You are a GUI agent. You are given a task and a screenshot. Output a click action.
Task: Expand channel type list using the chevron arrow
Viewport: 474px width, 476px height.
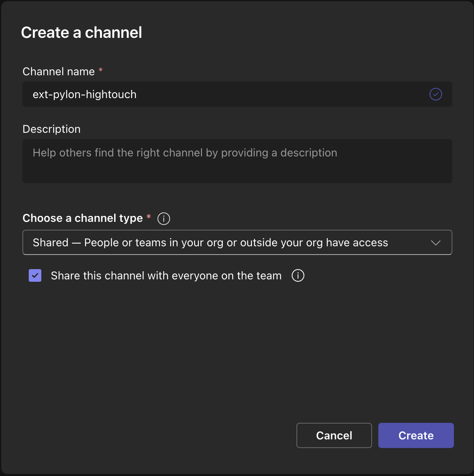click(435, 243)
